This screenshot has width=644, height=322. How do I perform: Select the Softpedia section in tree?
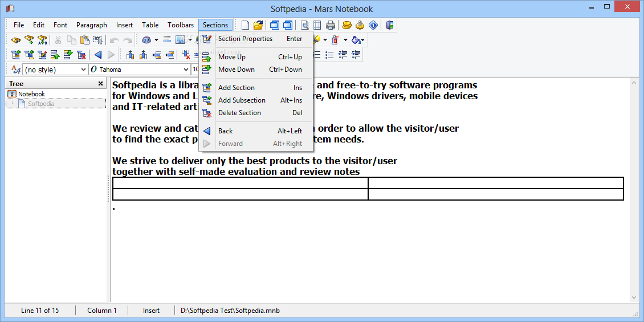point(41,104)
